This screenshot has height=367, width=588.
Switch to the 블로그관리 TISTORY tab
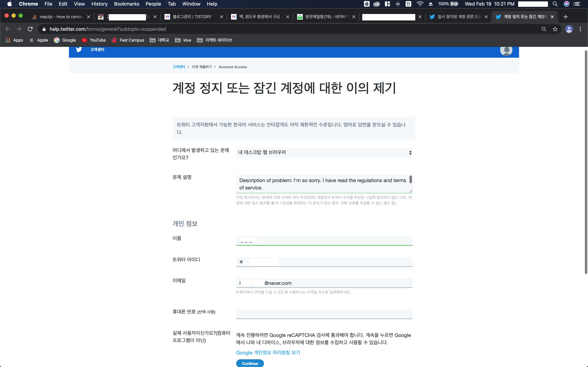[x=192, y=17]
